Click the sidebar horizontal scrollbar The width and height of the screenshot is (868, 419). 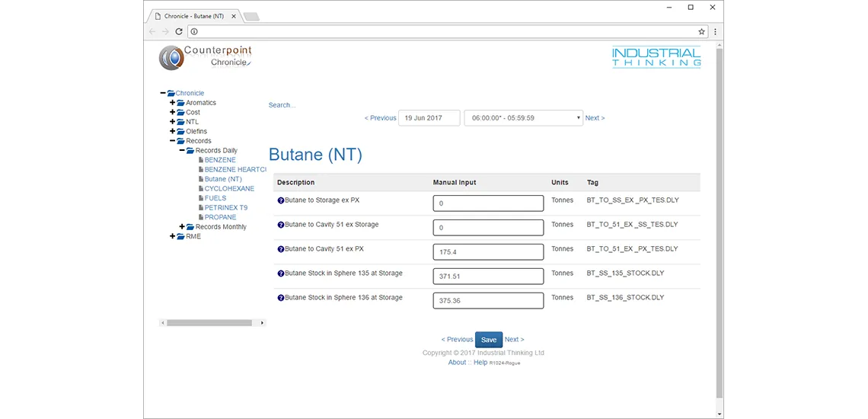click(209, 323)
